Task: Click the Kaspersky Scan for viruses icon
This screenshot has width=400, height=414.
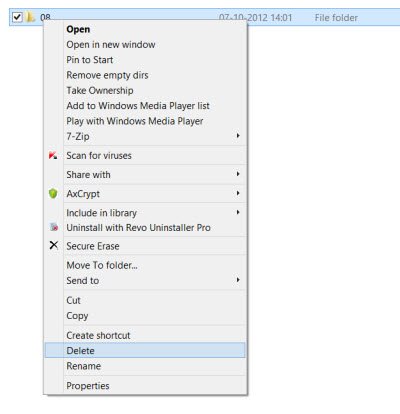Action: click(x=53, y=155)
